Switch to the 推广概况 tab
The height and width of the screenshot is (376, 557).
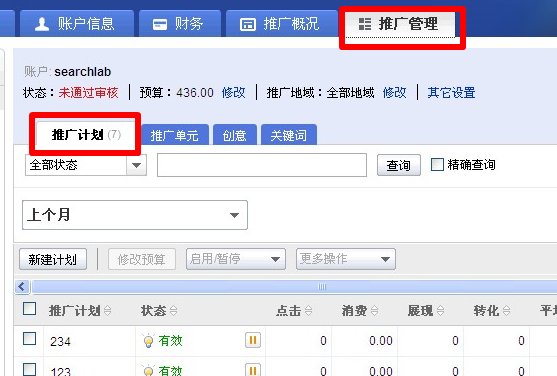click(x=281, y=23)
